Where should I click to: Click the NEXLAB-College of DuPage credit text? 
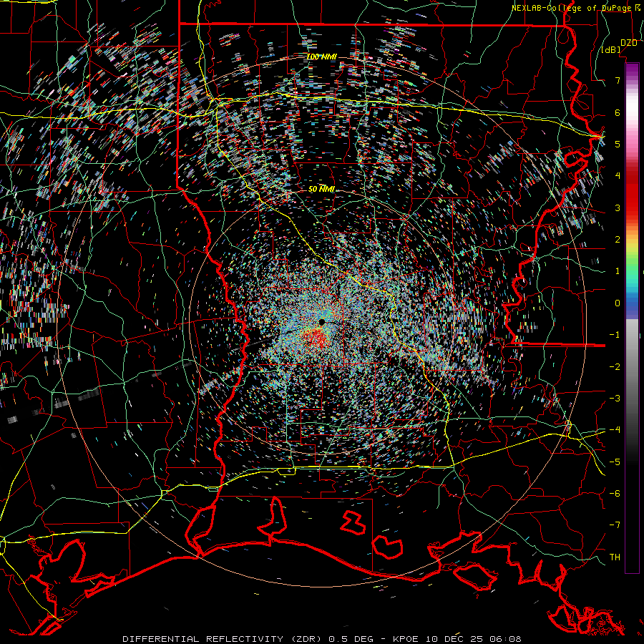pyautogui.click(x=577, y=8)
